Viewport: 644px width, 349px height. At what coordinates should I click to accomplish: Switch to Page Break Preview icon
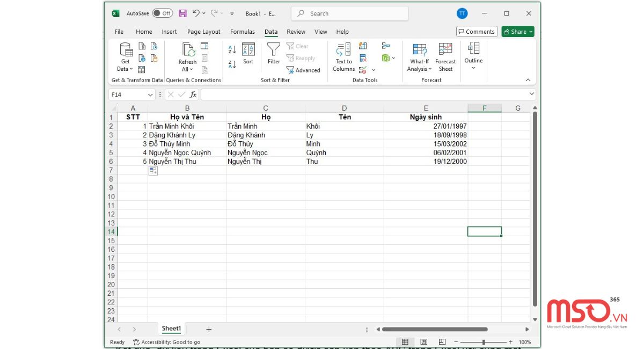pos(442,342)
